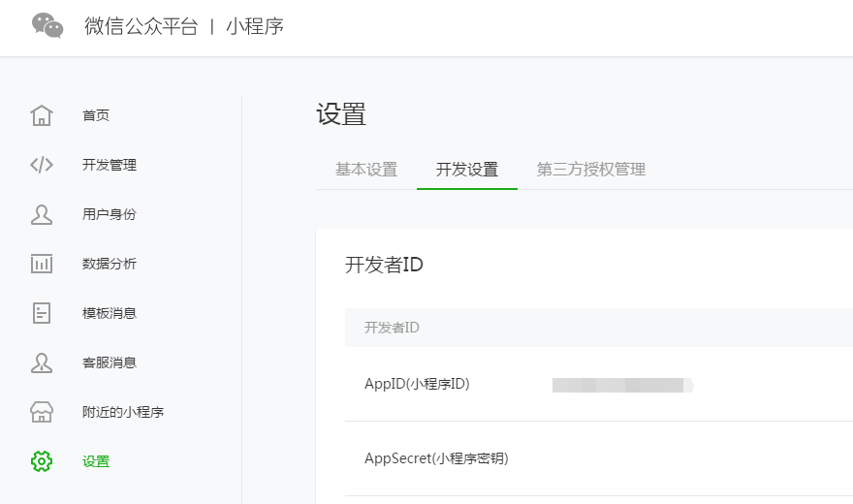Open 模板消息 from the sidebar

[110, 313]
